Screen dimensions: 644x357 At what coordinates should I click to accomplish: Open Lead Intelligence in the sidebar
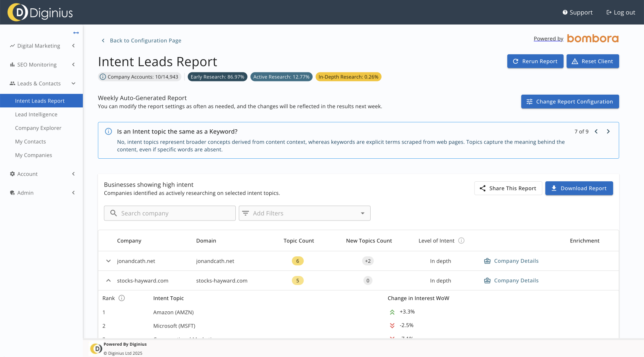[x=36, y=115]
